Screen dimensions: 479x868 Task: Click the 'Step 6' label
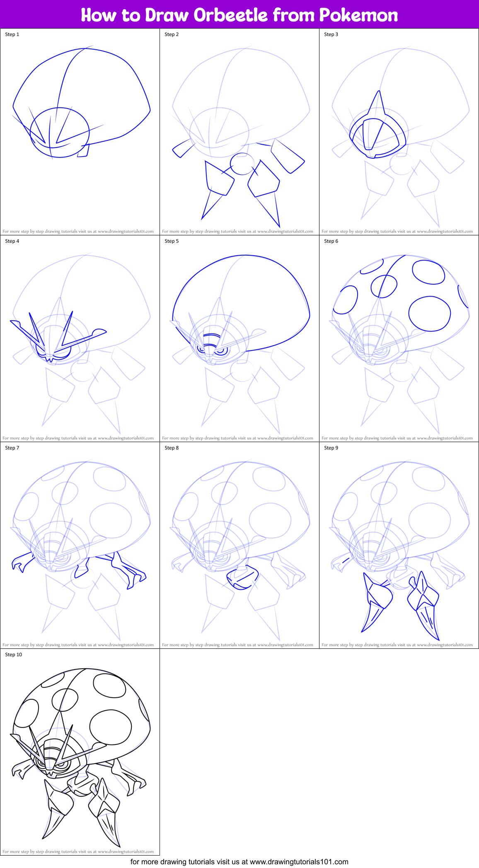tap(331, 241)
